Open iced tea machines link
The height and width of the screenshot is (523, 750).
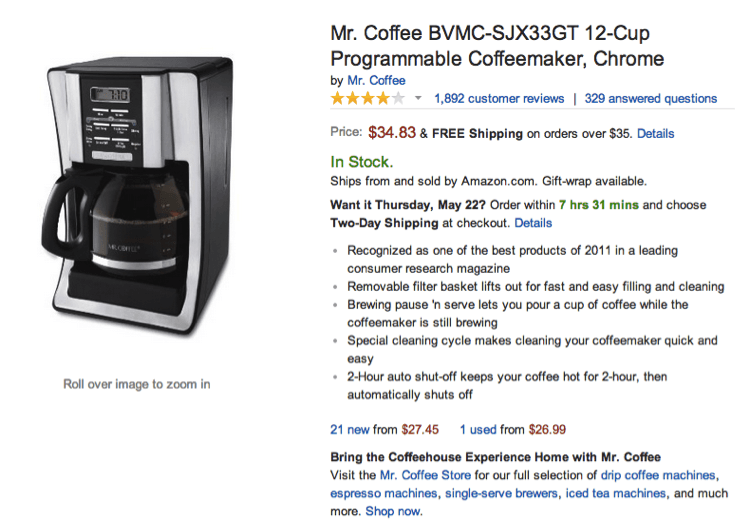616,493
